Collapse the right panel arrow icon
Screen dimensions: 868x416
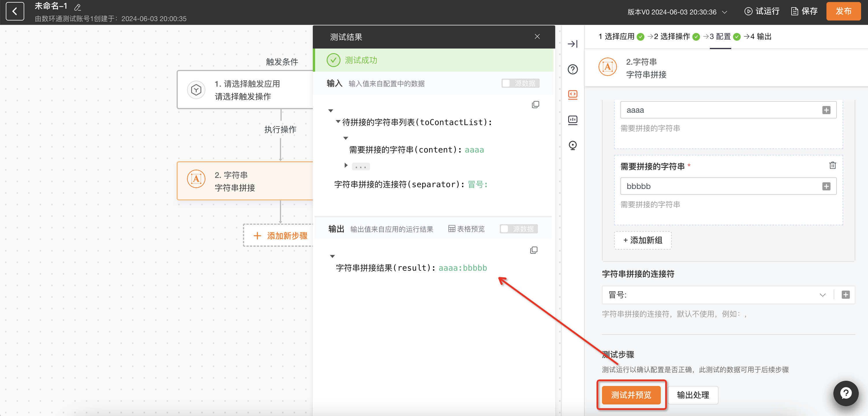click(x=573, y=44)
